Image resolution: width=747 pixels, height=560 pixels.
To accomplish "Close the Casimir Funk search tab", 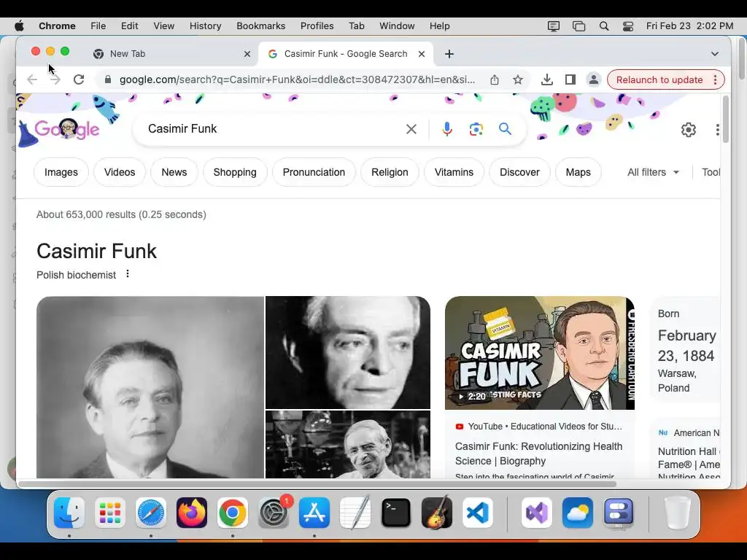I will click(422, 54).
